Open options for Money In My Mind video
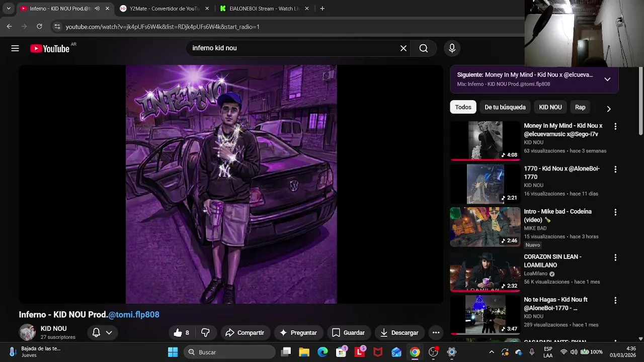 [615, 127]
